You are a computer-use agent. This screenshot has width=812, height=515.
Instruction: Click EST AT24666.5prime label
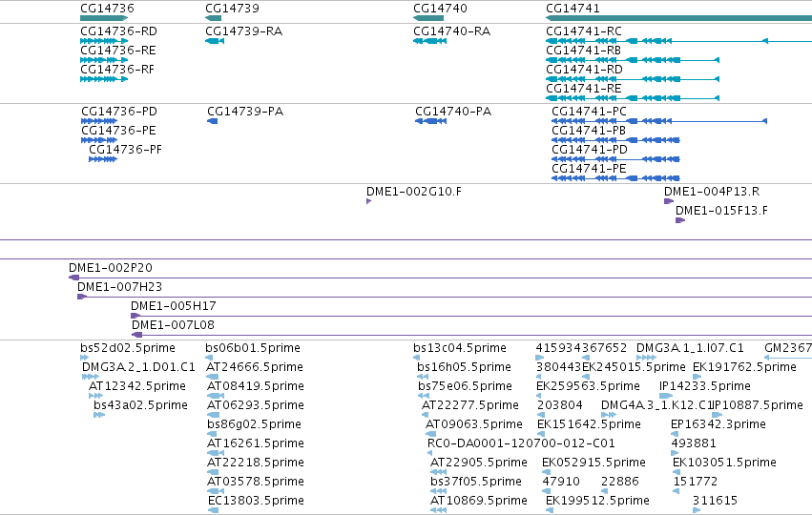255,367
